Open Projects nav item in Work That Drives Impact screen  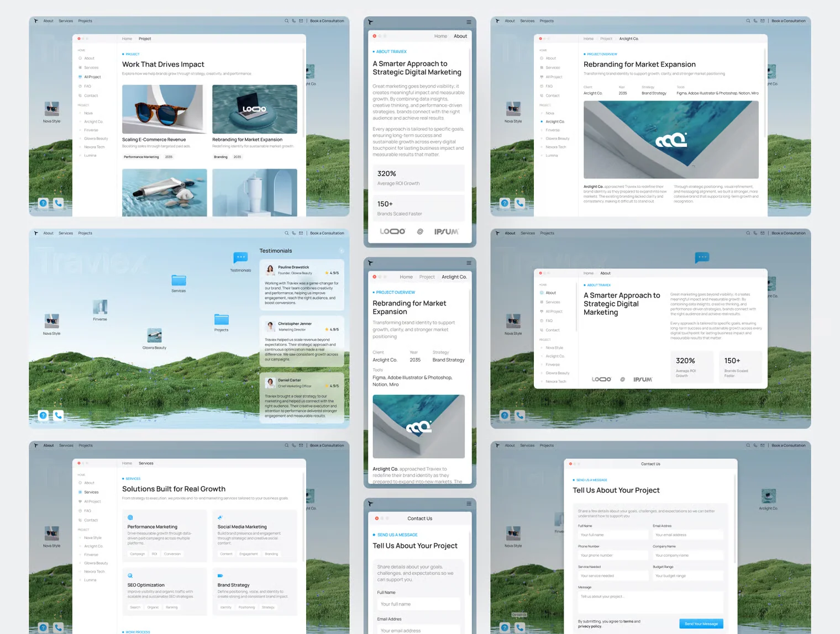tap(85, 21)
